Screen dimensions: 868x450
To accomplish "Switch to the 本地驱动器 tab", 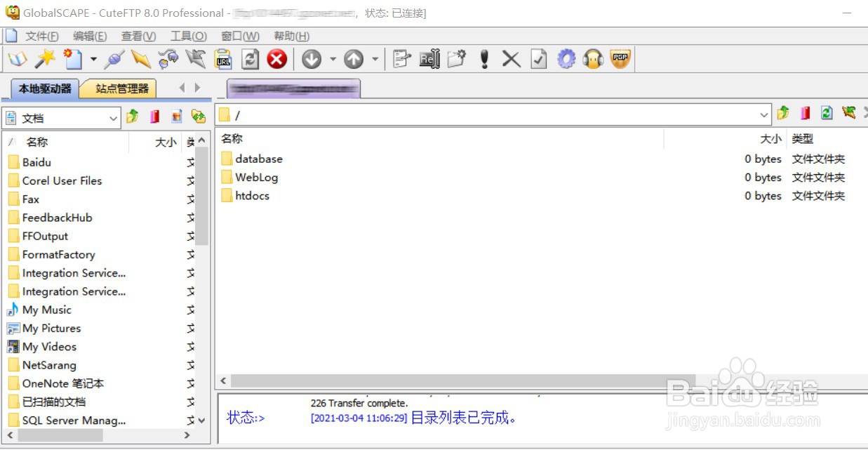I will tap(45, 88).
